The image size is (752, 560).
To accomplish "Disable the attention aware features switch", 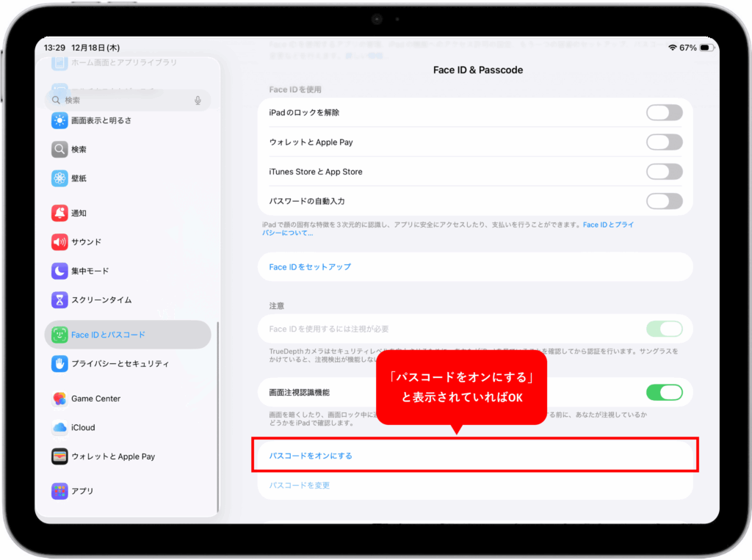I will (664, 393).
